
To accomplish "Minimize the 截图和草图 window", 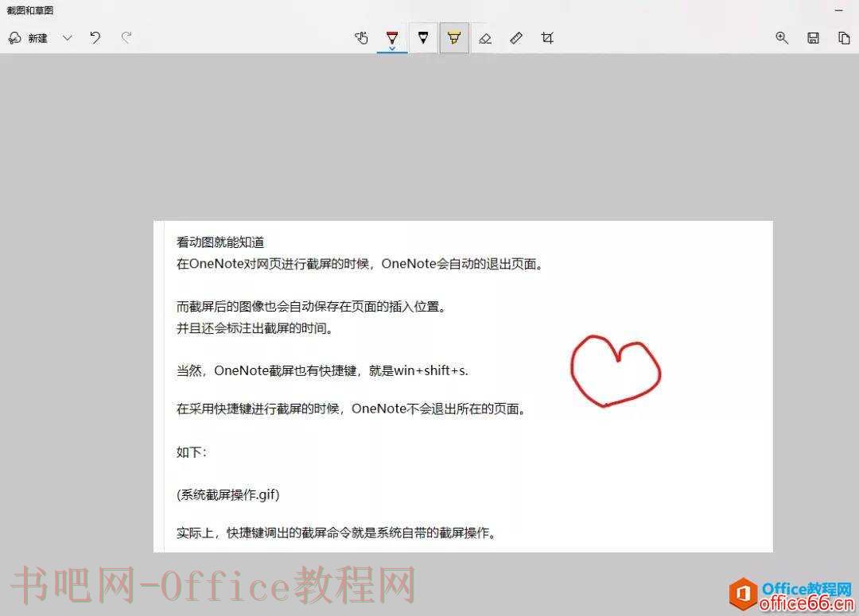I will 839,10.
